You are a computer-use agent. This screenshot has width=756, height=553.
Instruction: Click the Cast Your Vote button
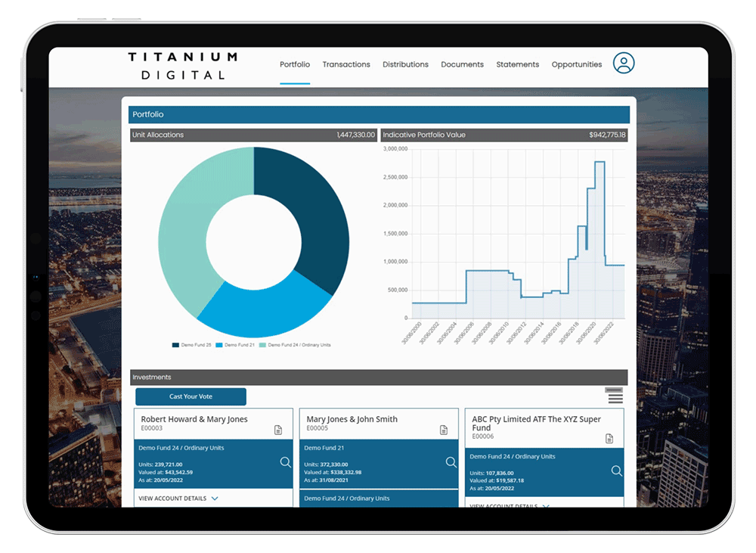(x=191, y=396)
